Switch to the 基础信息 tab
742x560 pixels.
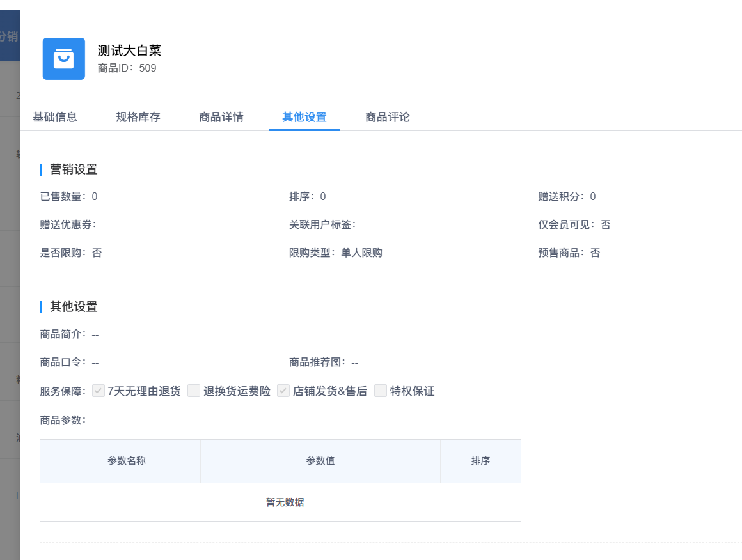(55, 117)
